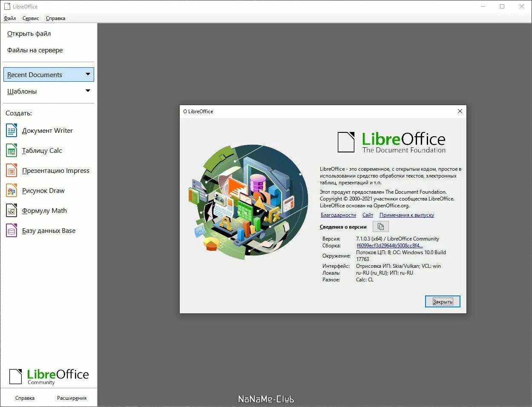The height and width of the screenshot is (407, 532).
Task: Click the Draw drawing icon
Action: (12, 190)
